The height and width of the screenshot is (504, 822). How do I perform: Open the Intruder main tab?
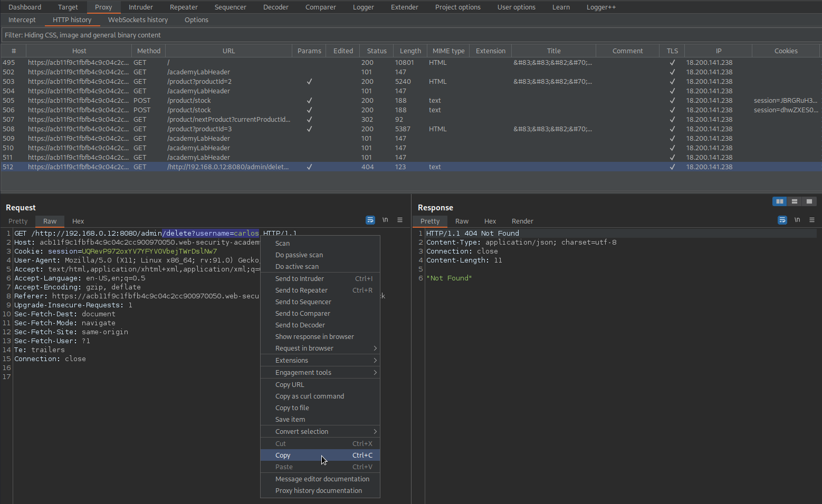(x=141, y=7)
